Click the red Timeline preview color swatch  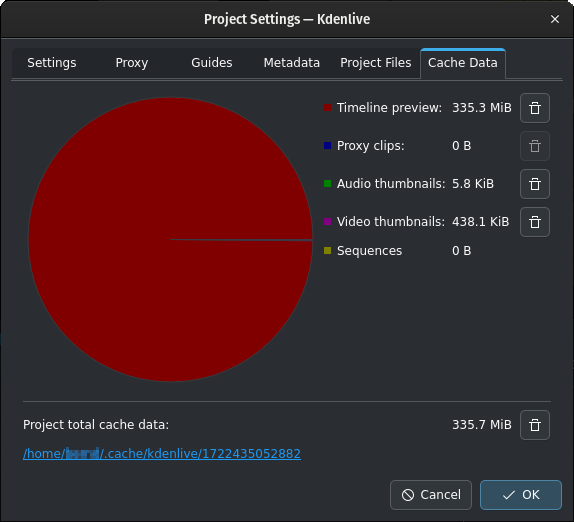tap(328, 108)
